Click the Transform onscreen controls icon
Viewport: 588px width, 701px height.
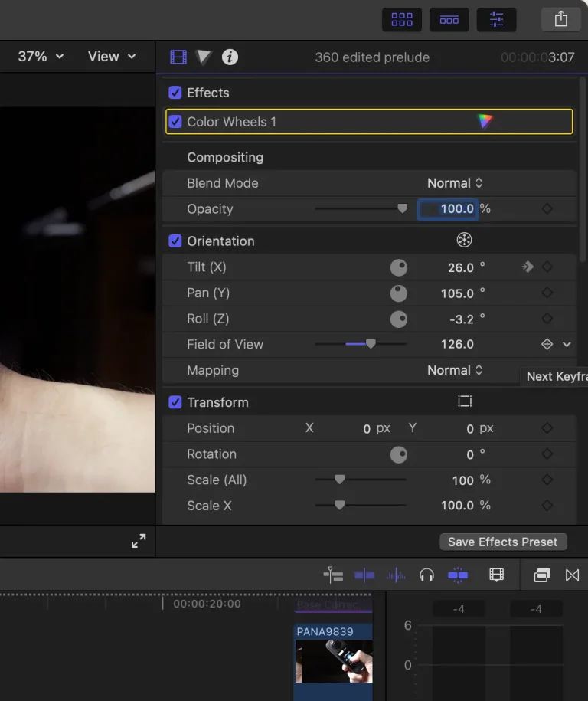(x=464, y=401)
